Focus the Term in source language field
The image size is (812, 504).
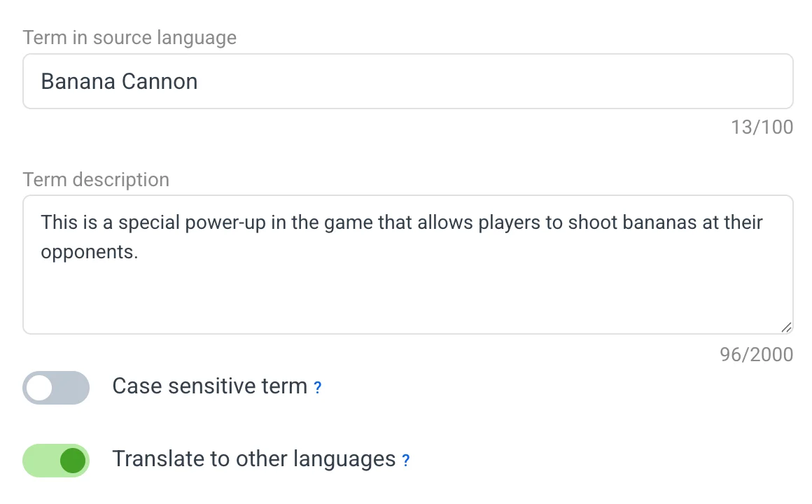point(407,81)
